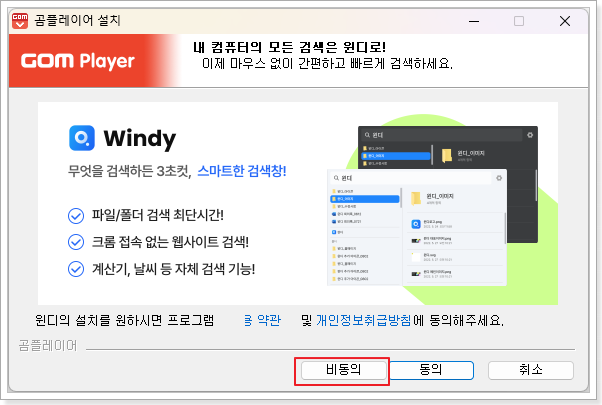The width and height of the screenshot is (602, 405).
Task: Click the text 스마트한 검색창!
Action: pyautogui.click(x=242, y=171)
